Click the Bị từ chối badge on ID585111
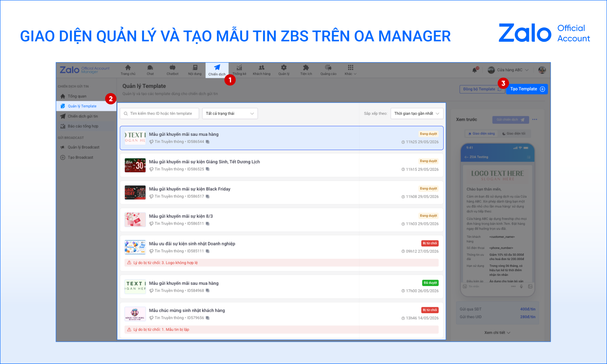The width and height of the screenshot is (607, 364). coord(430,243)
